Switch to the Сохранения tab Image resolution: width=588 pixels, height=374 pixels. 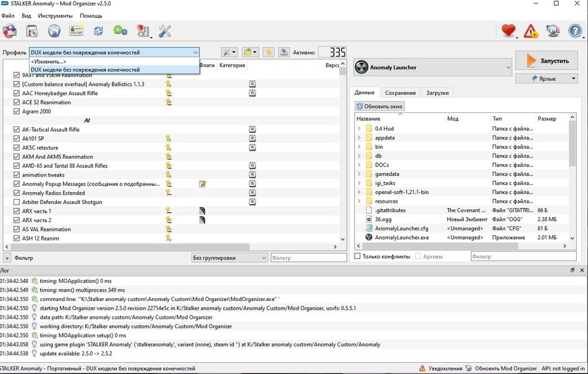point(400,93)
